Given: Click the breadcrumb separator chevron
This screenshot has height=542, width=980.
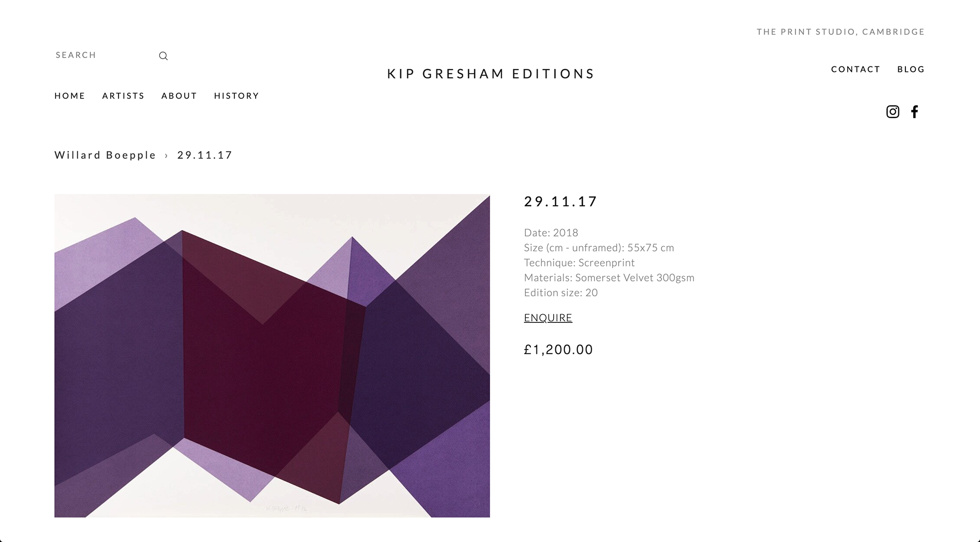Looking at the screenshot, I should (x=166, y=155).
